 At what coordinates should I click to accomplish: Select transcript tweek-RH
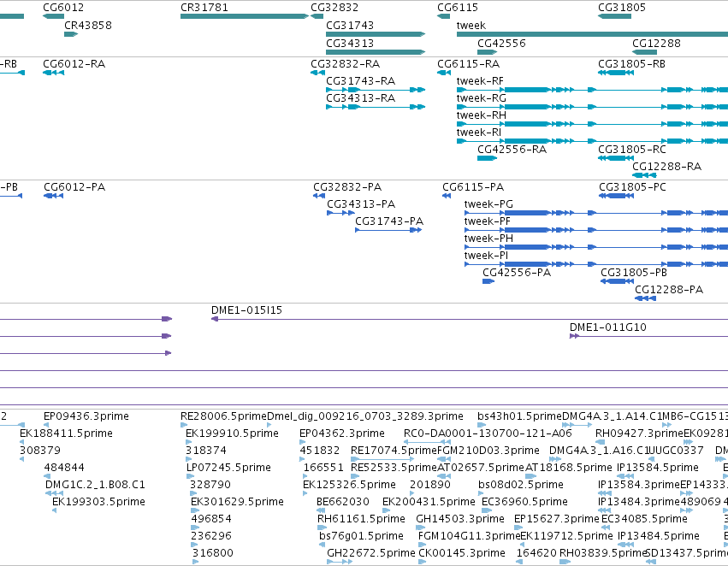(x=481, y=115)
